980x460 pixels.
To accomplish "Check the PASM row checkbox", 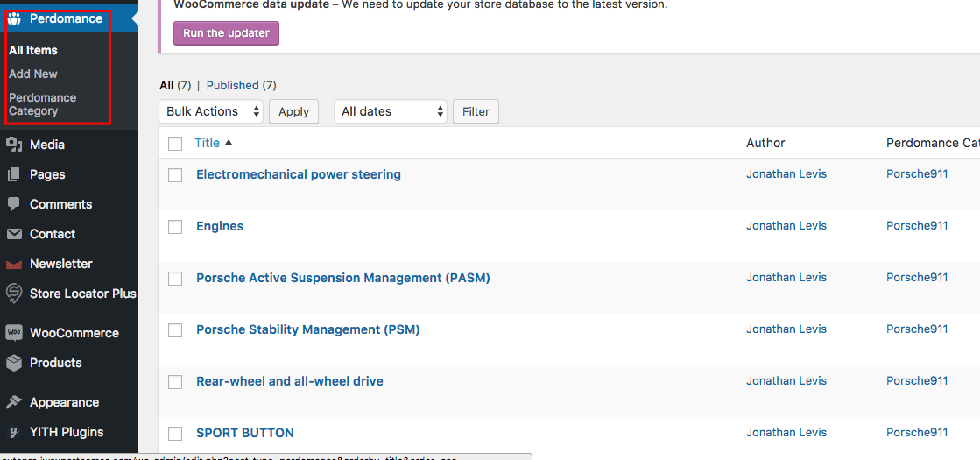I will 175,279.
